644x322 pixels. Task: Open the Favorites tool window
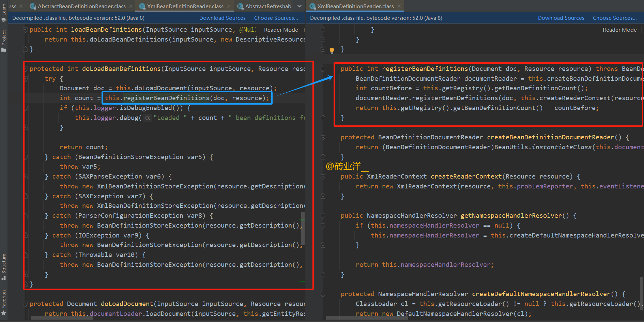coord(4,303)
